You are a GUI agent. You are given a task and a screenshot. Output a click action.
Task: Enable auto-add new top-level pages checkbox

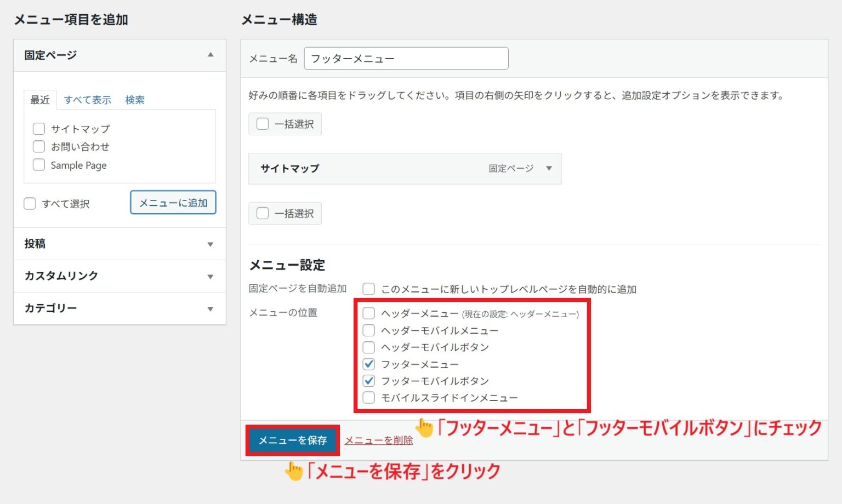369,289
